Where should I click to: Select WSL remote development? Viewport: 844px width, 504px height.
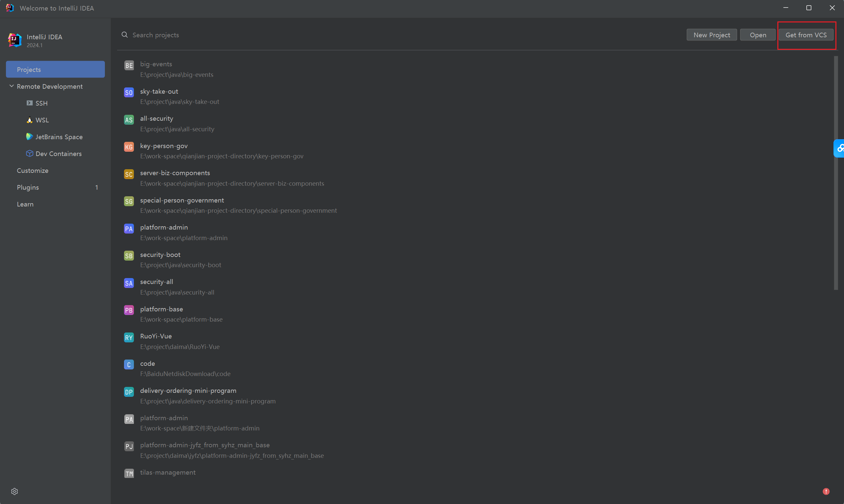pos(55,120)
